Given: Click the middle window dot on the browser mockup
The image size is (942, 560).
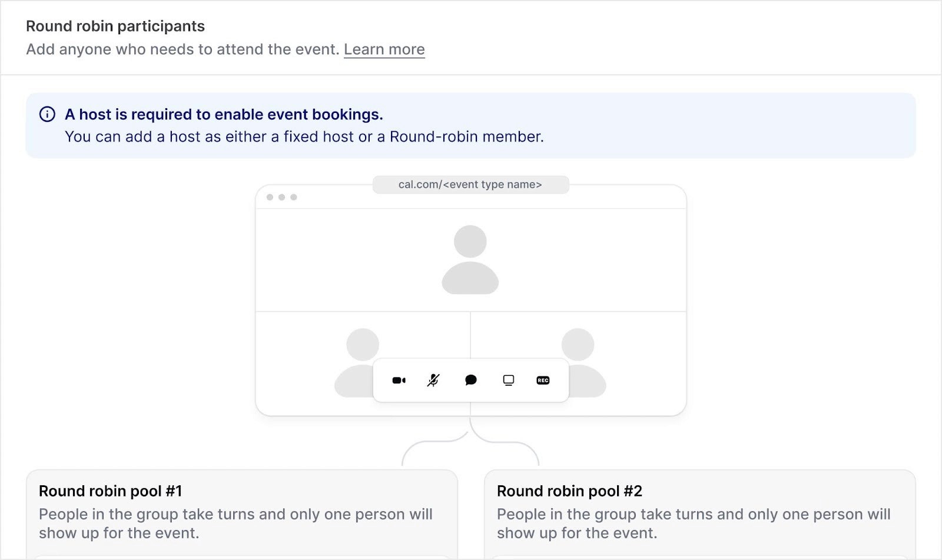Looking at the screenshot, I should (282, 197).
